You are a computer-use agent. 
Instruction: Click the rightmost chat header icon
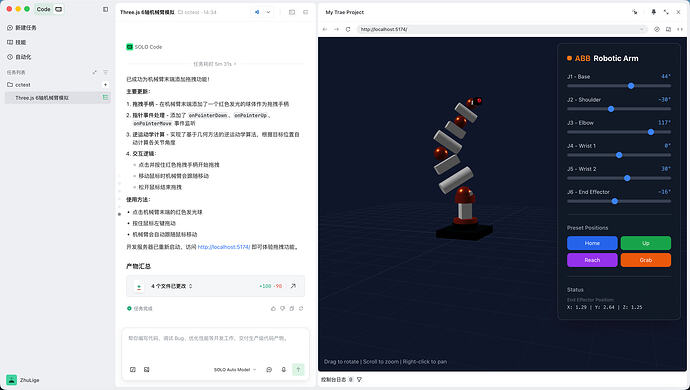[306, 12]
